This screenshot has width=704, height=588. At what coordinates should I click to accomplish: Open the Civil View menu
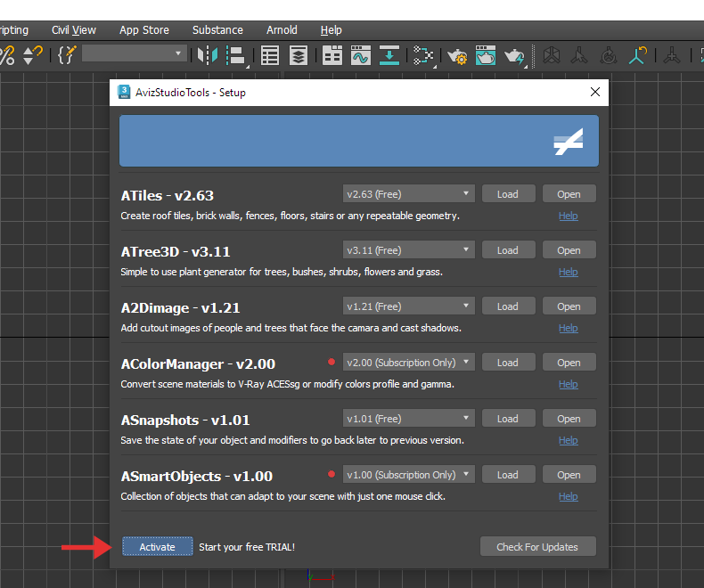[x=74, y=30]
